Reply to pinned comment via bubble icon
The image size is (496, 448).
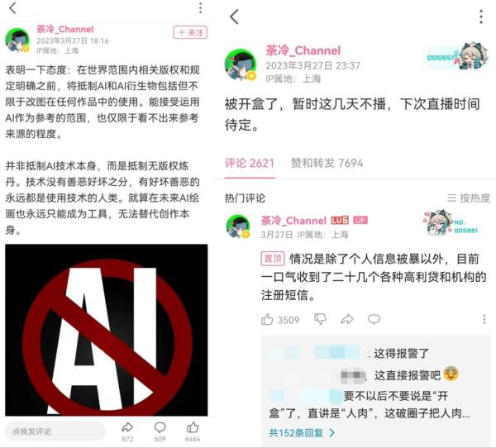click(x=374, y=319)
